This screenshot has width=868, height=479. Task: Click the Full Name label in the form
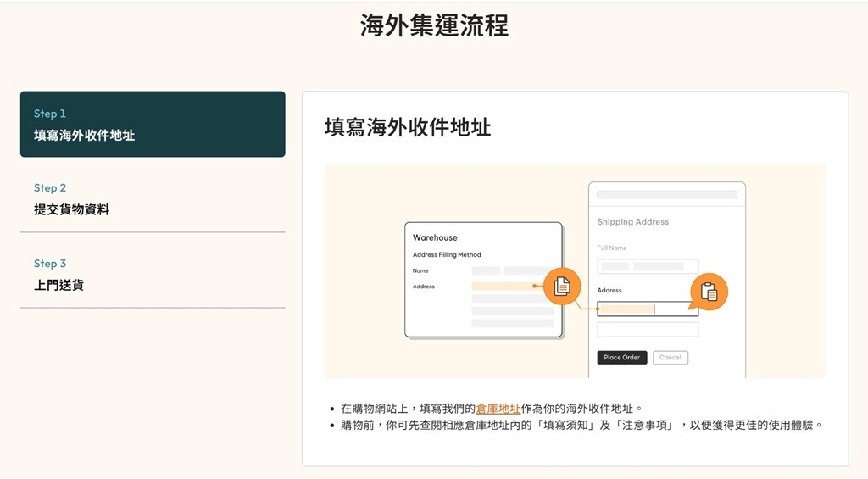coord(612,248)
